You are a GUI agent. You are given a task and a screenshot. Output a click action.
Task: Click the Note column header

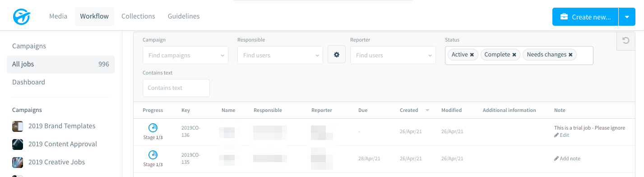pos(560,110)
